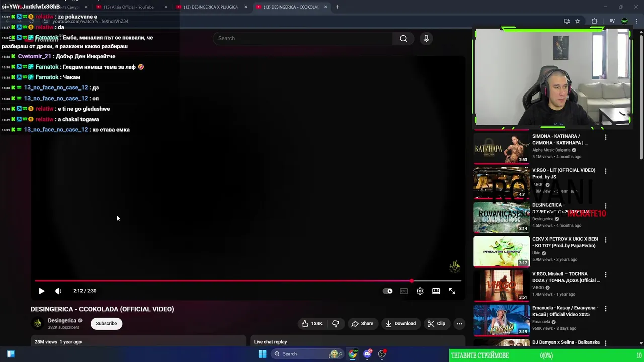Switch to DESINGERICA X PLJUGICA tab

210,7
